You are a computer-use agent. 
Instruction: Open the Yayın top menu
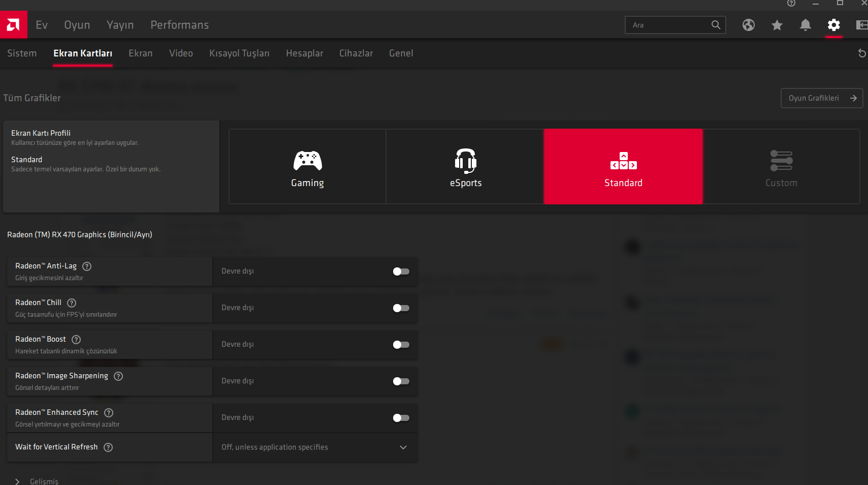120,25
